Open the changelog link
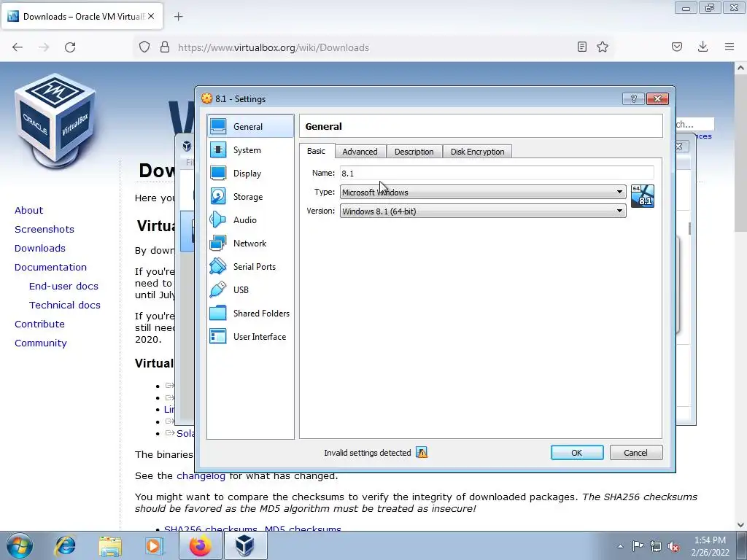The image size is (747, 560). tap(201, 475)
